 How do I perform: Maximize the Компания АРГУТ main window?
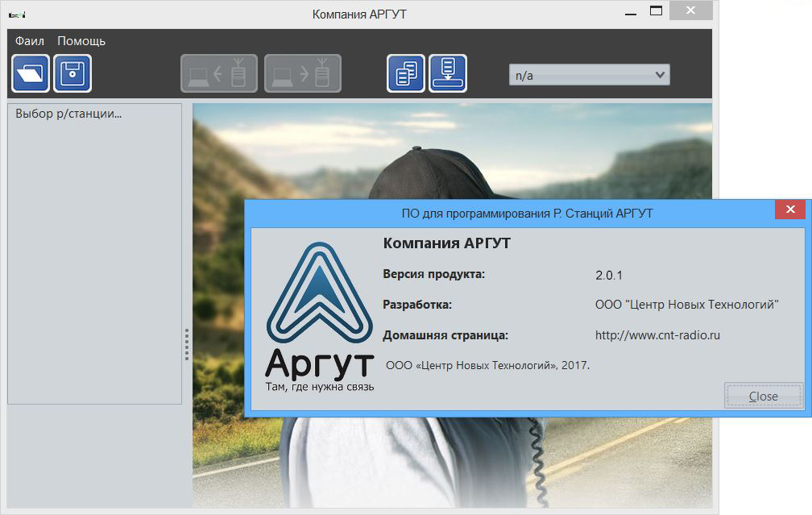656,11
